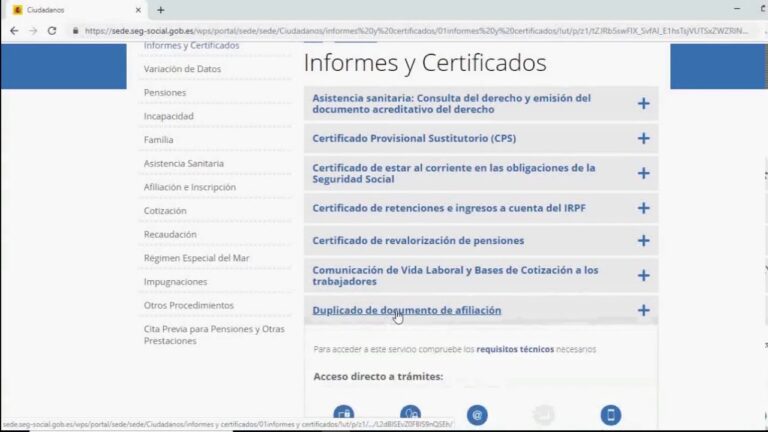Image resolution: width=768 pixels, height=432 pixels.
Task: Expand IRPF retenciones certificate plus icon
Action: click(x=644, y=208)
